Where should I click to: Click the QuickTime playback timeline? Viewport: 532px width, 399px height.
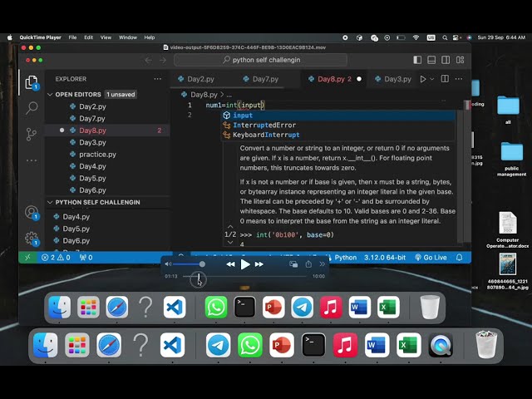click(244, 276)
